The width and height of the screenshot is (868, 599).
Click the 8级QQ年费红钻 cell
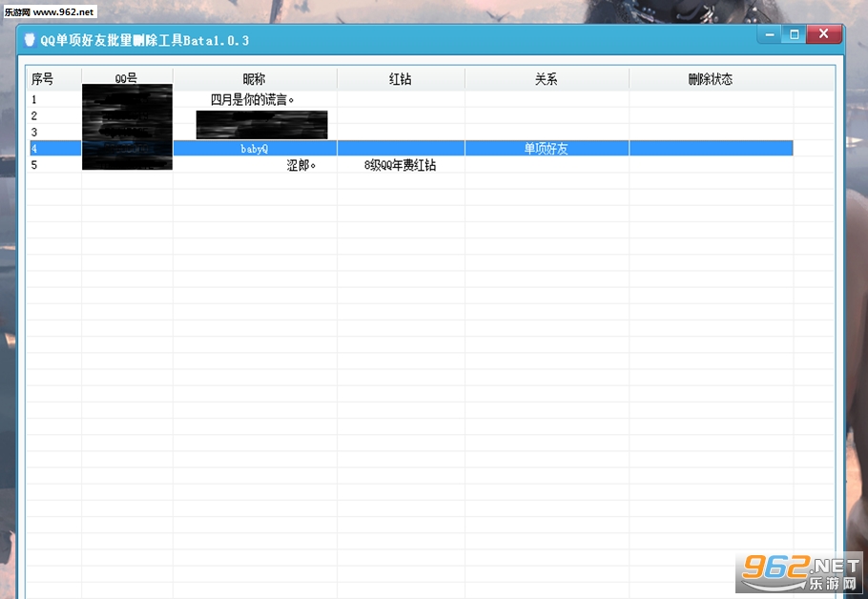401,165
